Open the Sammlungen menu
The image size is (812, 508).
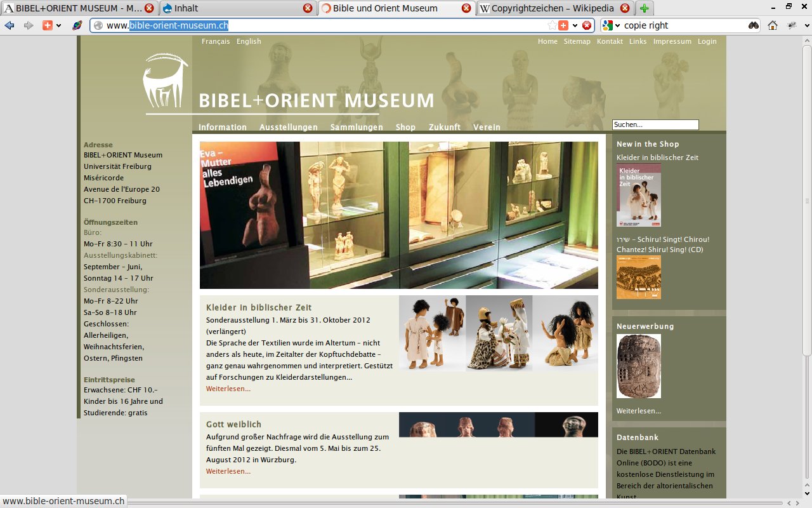(357, 127)
